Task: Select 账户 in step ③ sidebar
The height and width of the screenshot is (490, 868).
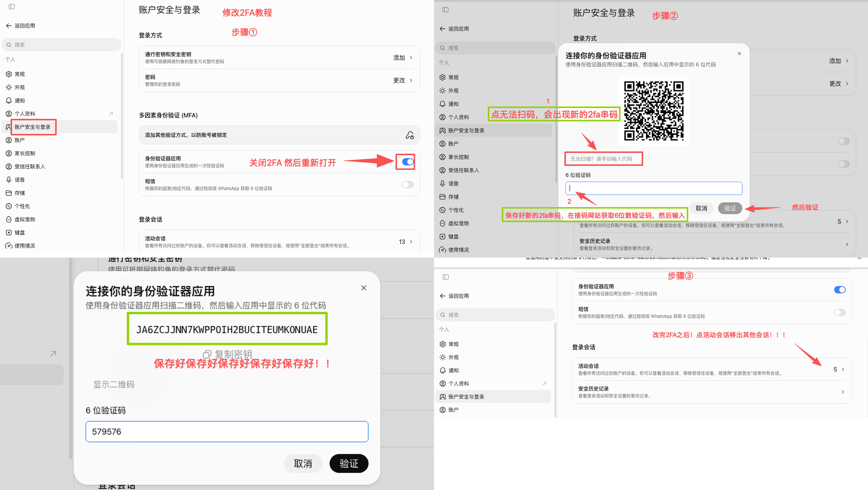Action: coord(493,410)
